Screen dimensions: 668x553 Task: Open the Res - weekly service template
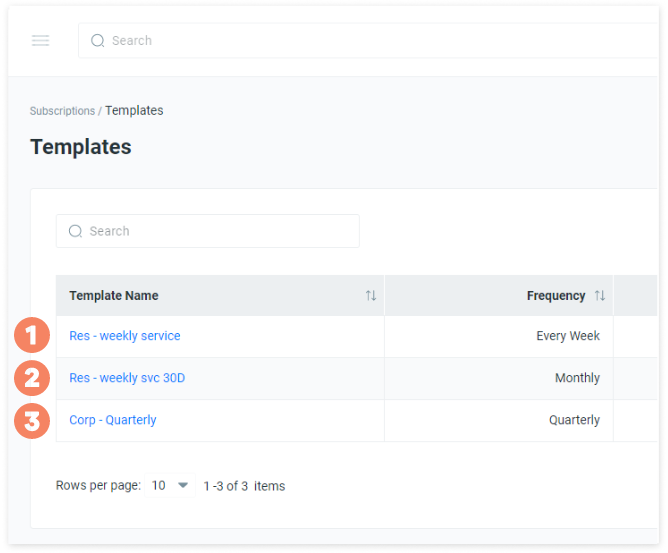pos(125,336)
